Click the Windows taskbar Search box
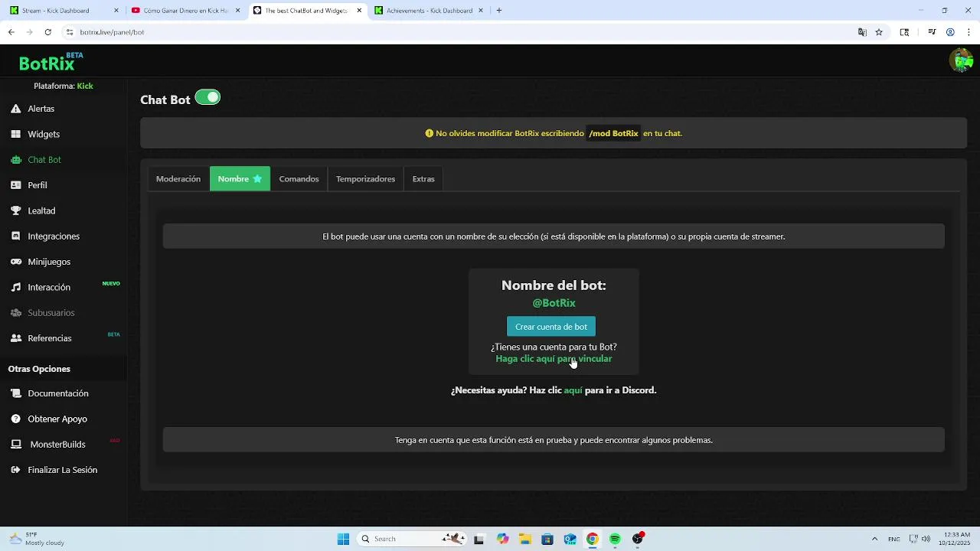The image size is (980, 551). [411, 539]
